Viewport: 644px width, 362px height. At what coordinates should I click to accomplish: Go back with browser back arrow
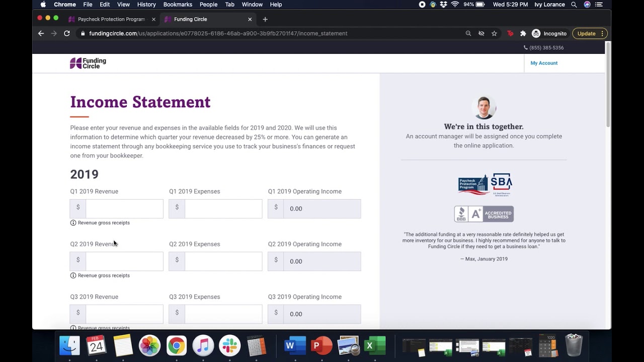[41, 34]
